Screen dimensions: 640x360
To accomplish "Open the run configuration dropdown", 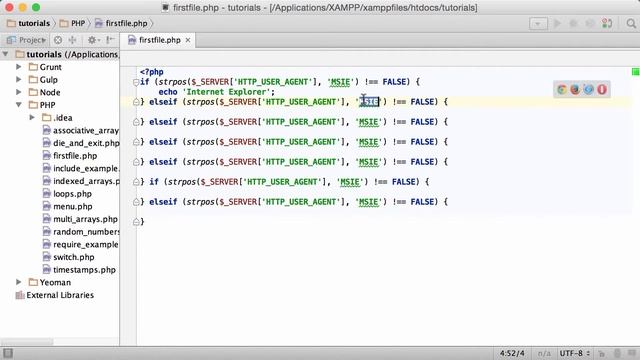I will 538,24.
